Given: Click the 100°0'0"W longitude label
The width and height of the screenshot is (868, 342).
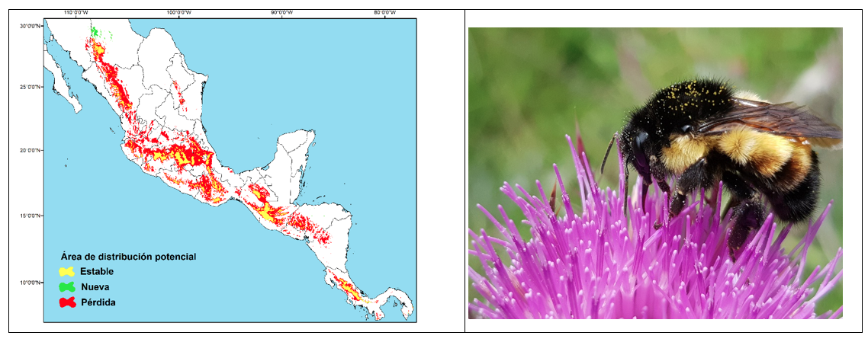Looking at the screenshot, I should point(178,11).
